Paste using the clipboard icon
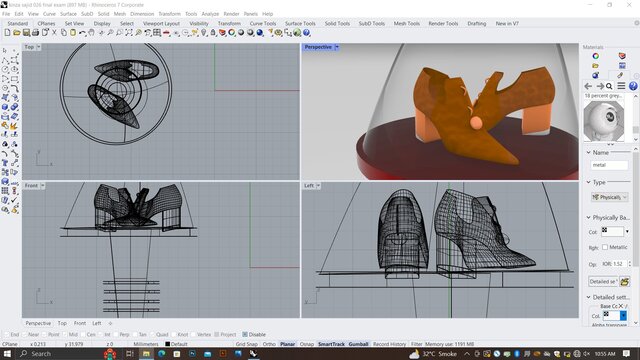Image resolution: width=640 pixels, height=360 pixels. (x=73, y=33)
